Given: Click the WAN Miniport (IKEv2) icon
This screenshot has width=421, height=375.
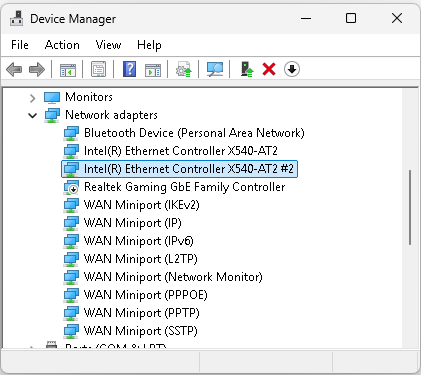Looking at the screenshot, I should (71, 205).
